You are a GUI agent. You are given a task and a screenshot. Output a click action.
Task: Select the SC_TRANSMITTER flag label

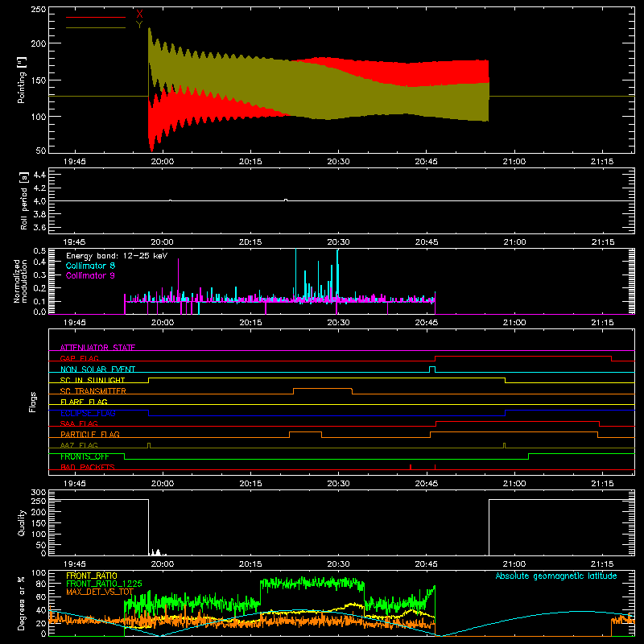(x=93, y=390)
